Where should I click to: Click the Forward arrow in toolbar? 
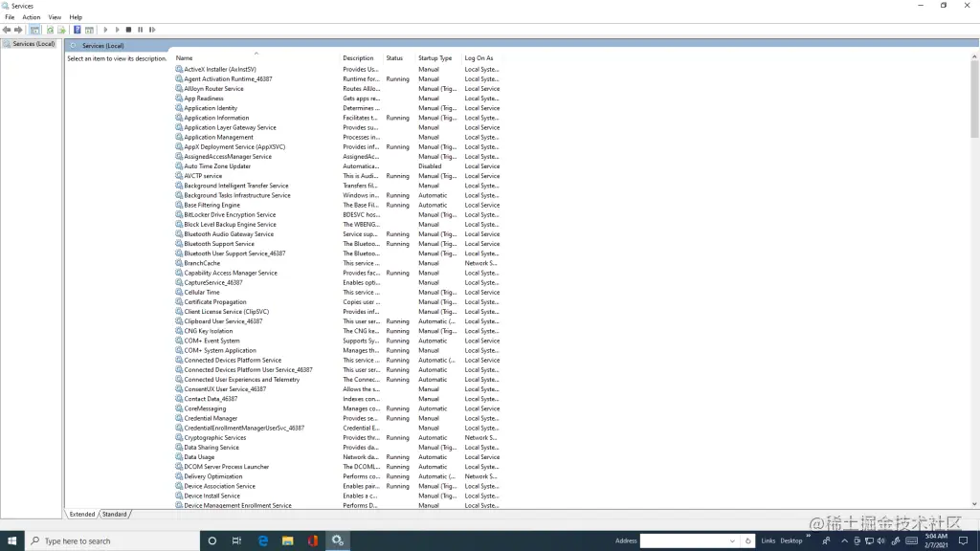(x=18, y=30)
